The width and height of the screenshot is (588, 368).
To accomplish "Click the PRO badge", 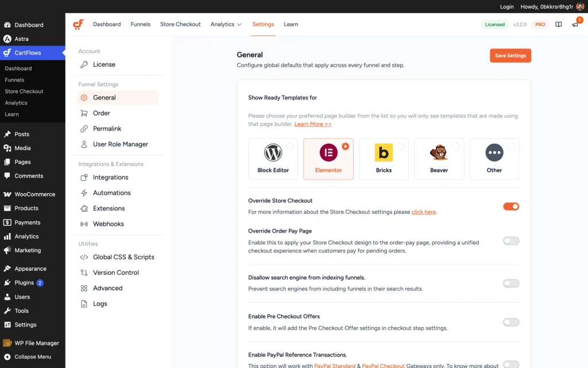I will tap(540, 24).
